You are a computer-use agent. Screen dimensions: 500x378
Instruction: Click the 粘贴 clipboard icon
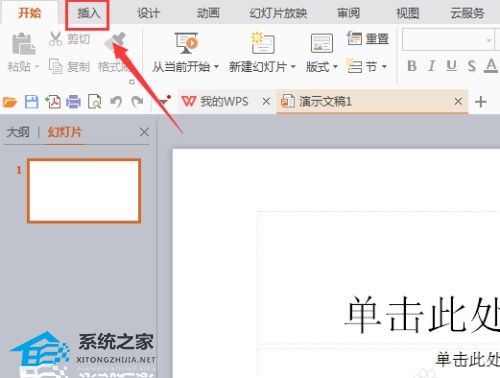pos(23,44)
